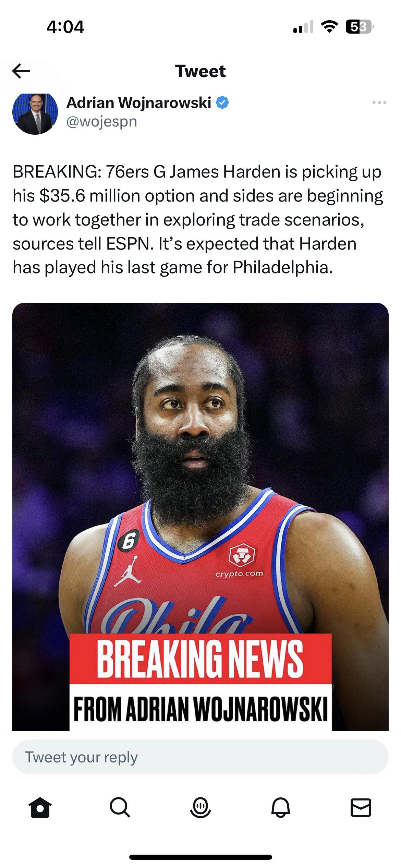Tap the battery indicator in status bar
Image resolution: width=401 pixels, height=868 pixels.
tap(360, 27)
